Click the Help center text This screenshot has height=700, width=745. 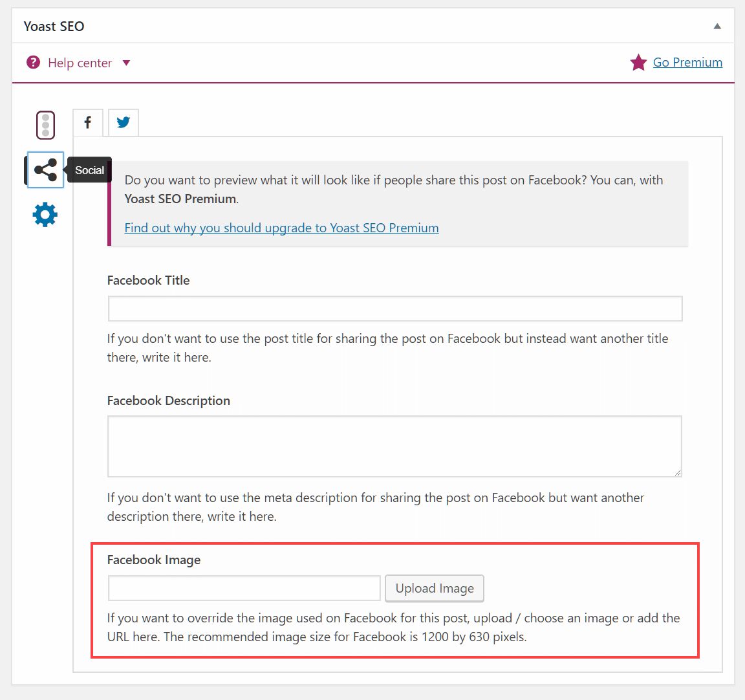click(x=80, y=63)
